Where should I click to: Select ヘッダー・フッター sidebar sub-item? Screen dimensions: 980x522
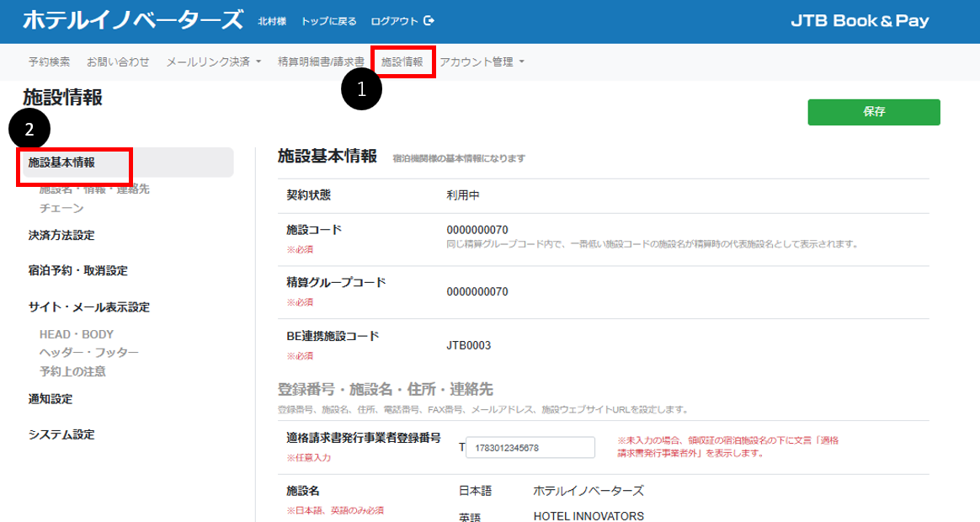point(88,353)
